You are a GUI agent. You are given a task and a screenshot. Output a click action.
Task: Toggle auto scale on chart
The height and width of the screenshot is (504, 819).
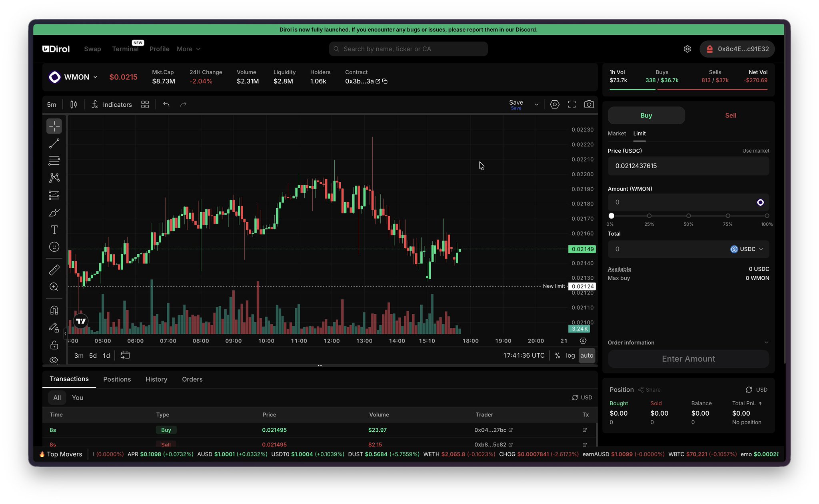[587, 355]
